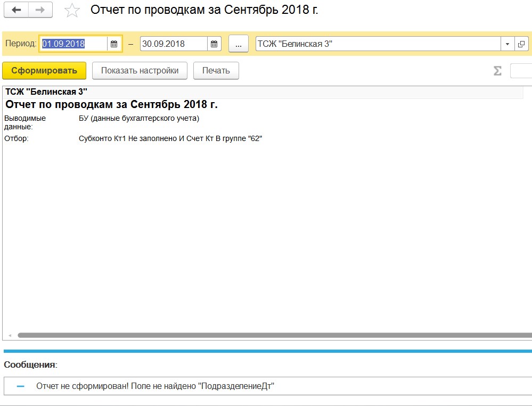
Task: Add report to favorites with star
Action: point(72,11)
